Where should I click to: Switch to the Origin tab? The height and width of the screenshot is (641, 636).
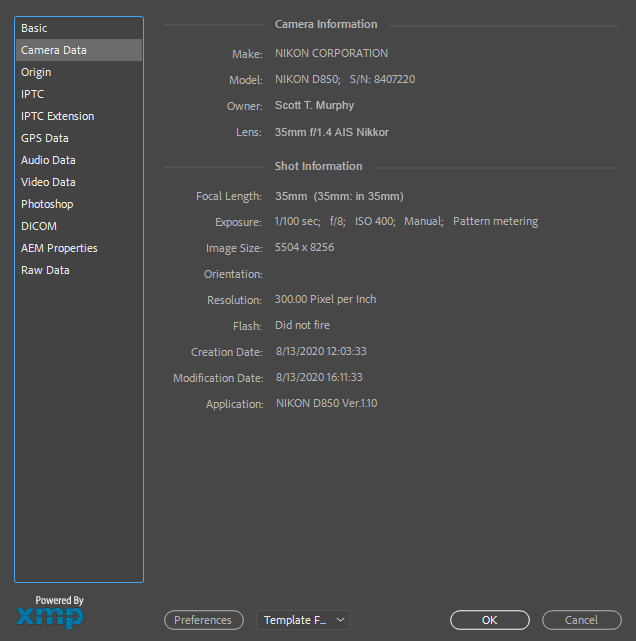coord(36,72)
